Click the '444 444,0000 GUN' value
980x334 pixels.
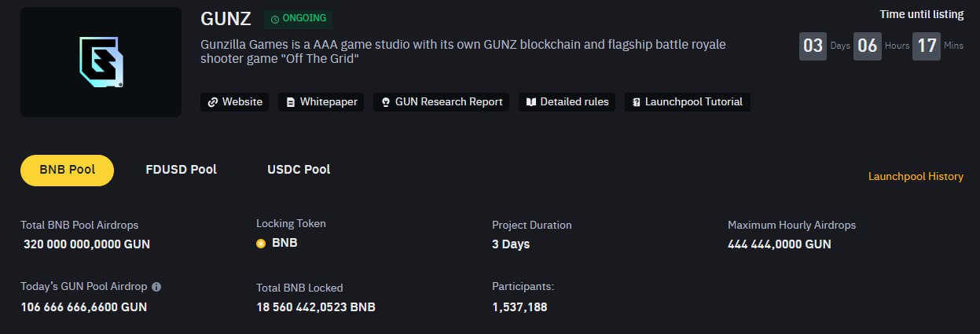780,244
